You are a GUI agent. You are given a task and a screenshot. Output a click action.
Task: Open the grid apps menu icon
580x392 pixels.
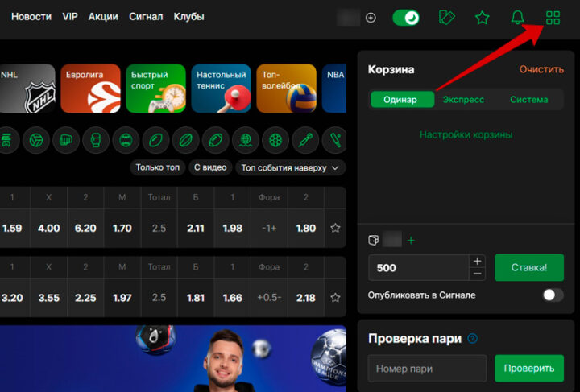[x=553, y=18]
